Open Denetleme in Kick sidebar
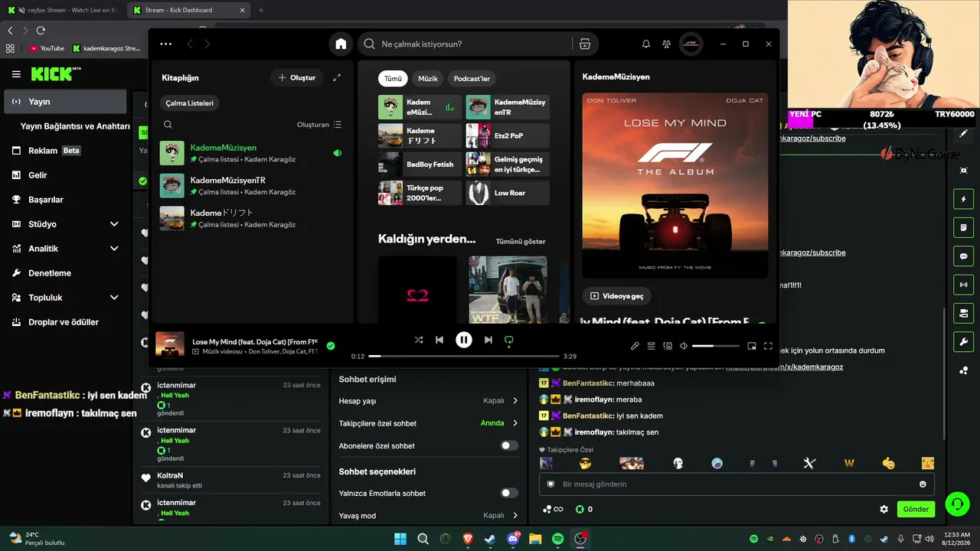 pyautogui.click(x=66, y=273)
